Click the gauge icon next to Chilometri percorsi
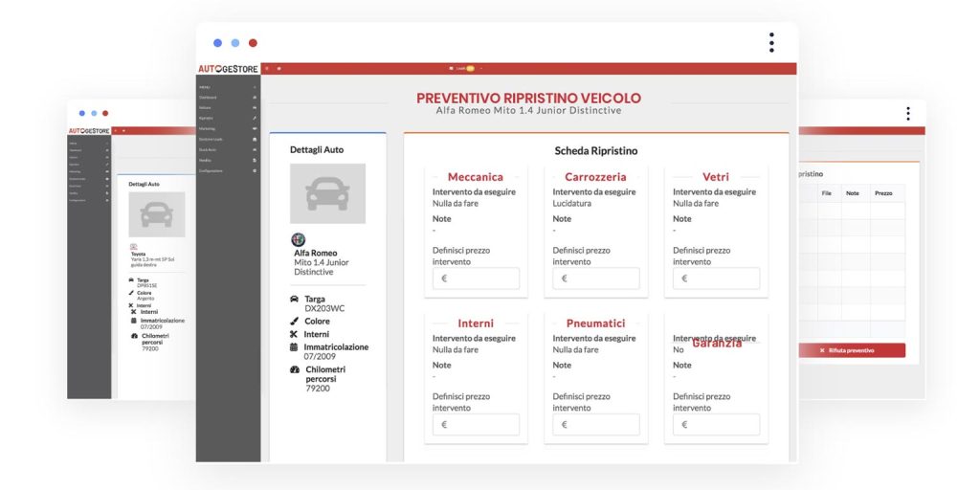The image size is (980, 490). click(295, 369)
